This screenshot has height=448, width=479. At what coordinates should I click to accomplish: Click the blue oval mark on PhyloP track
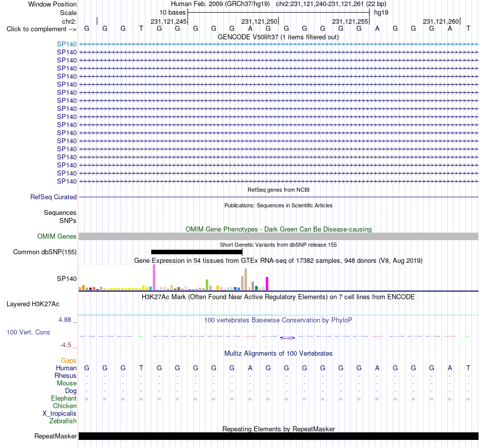[x=287, y=338]
